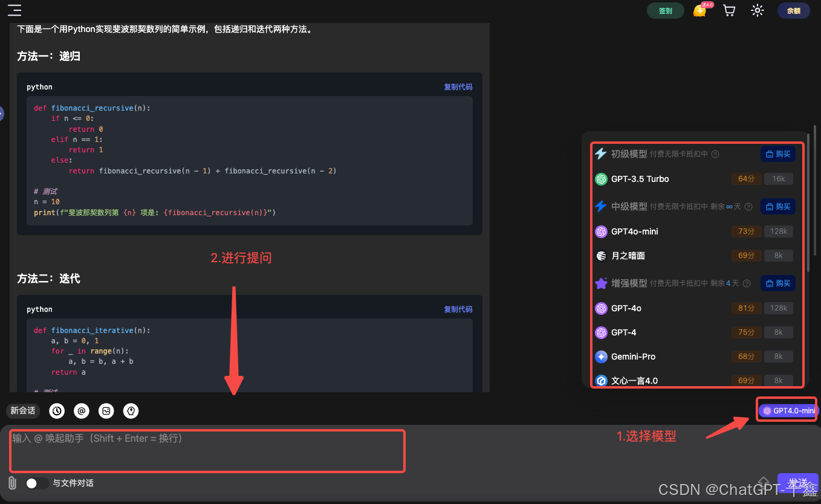Click the help icon beside 初级模型

click(715, 154)
